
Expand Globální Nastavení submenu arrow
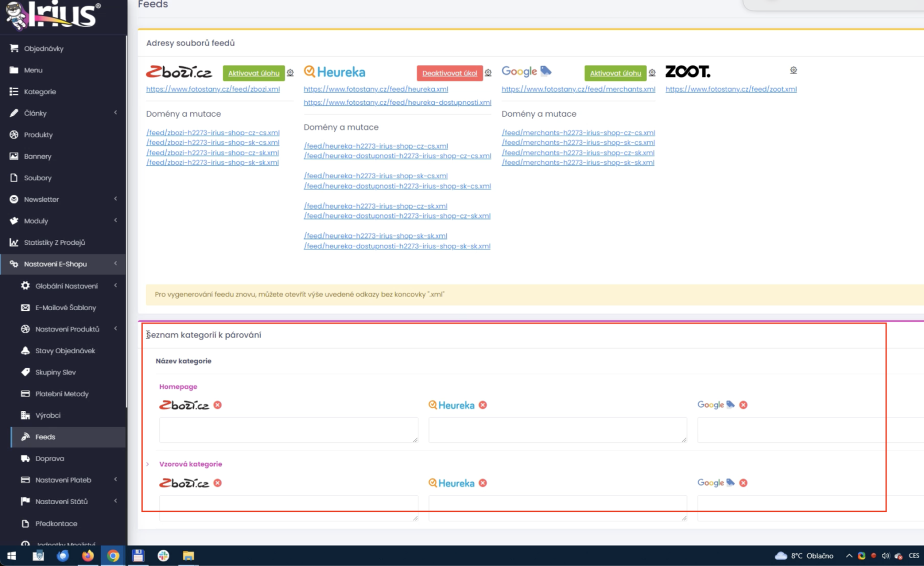click(115, 286)
